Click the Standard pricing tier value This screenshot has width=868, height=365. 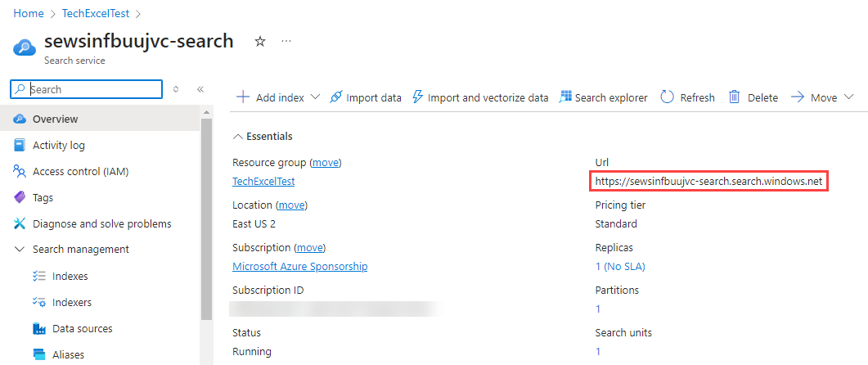616,223
